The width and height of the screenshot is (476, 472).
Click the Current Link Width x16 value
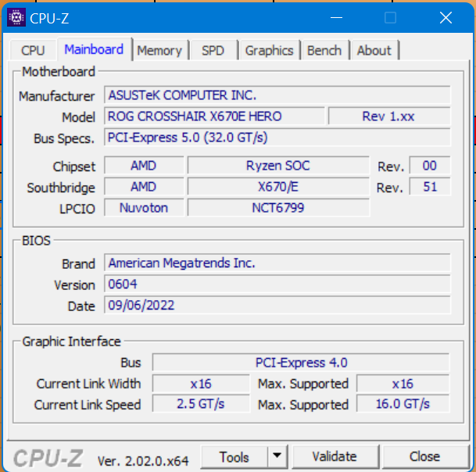pyautogui.click(x=201, y=384)
